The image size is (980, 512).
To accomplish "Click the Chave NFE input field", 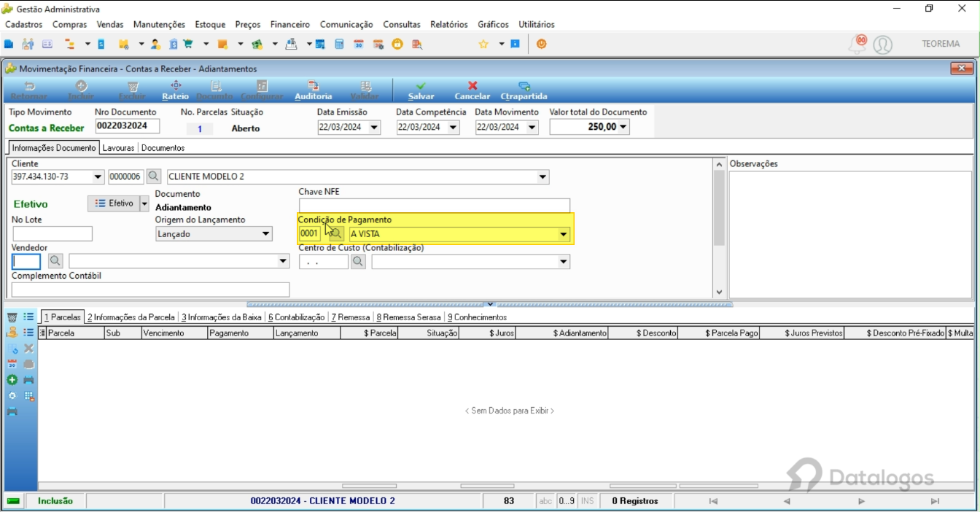I will pyautogui.click(x=435, y=206).
